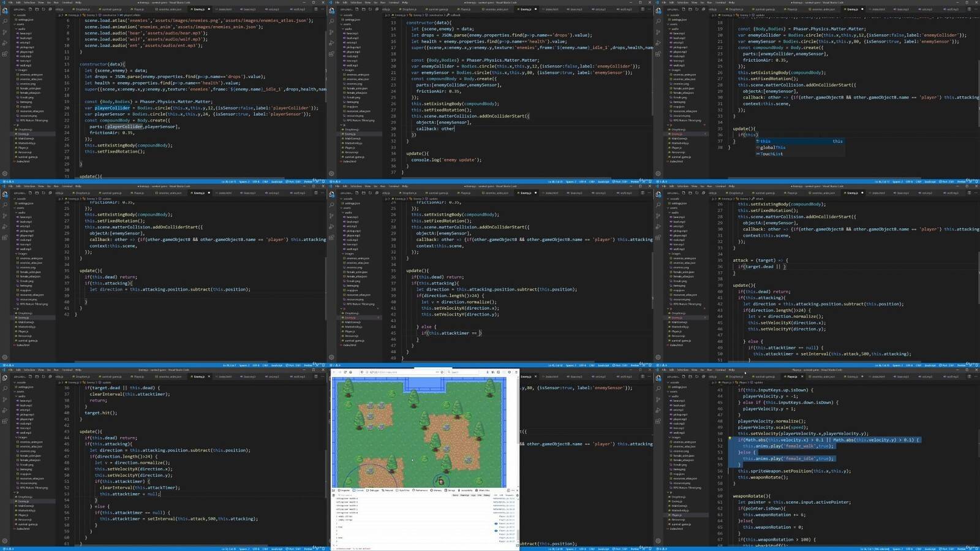Click Manage gear in playerCollider code window
This screenshot has height=551, width=980.
pyautogui.click(x=5, y=173)
